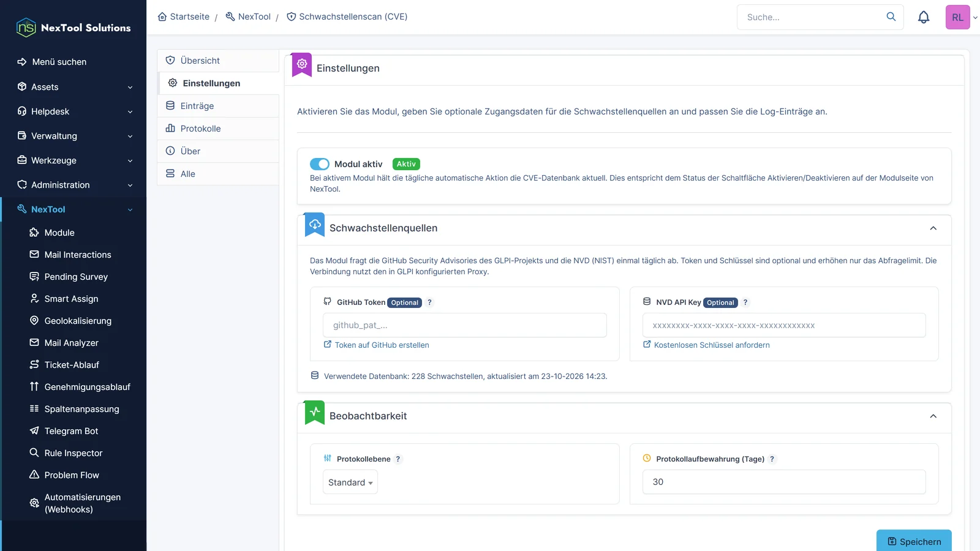Click the Beobachtbarkeit activity pulse icon
This screenshot has width=980, height=551.
click(315, 412)
